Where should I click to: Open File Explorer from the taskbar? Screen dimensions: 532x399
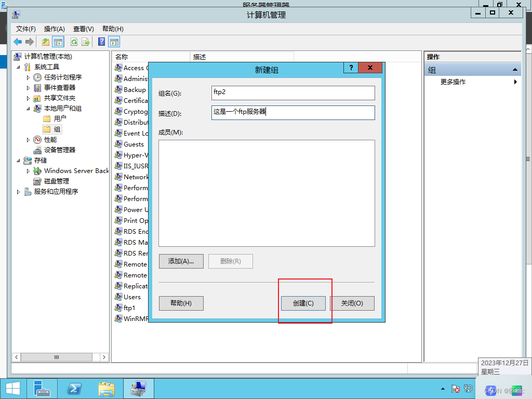[106, 389]
